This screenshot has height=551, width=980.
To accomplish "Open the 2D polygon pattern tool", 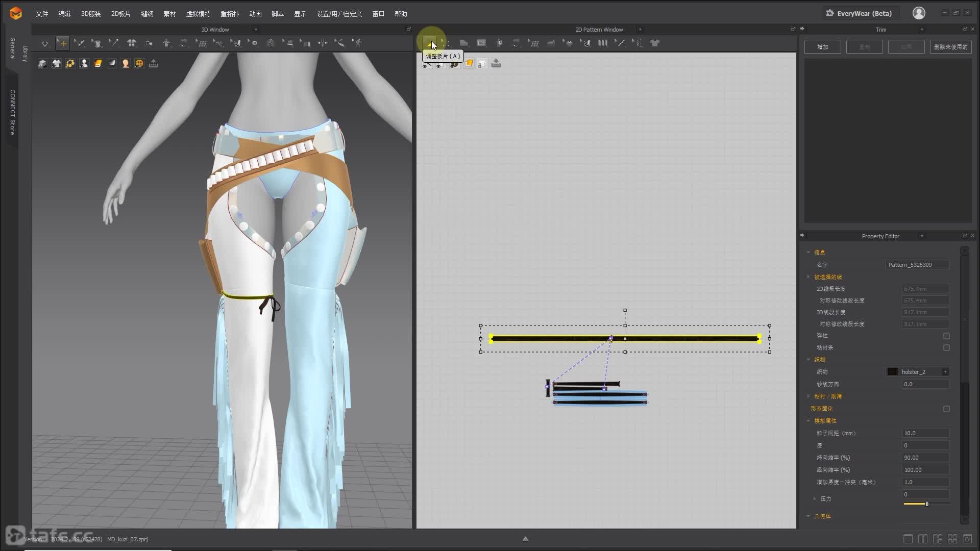I will click(x=463, y=43).
